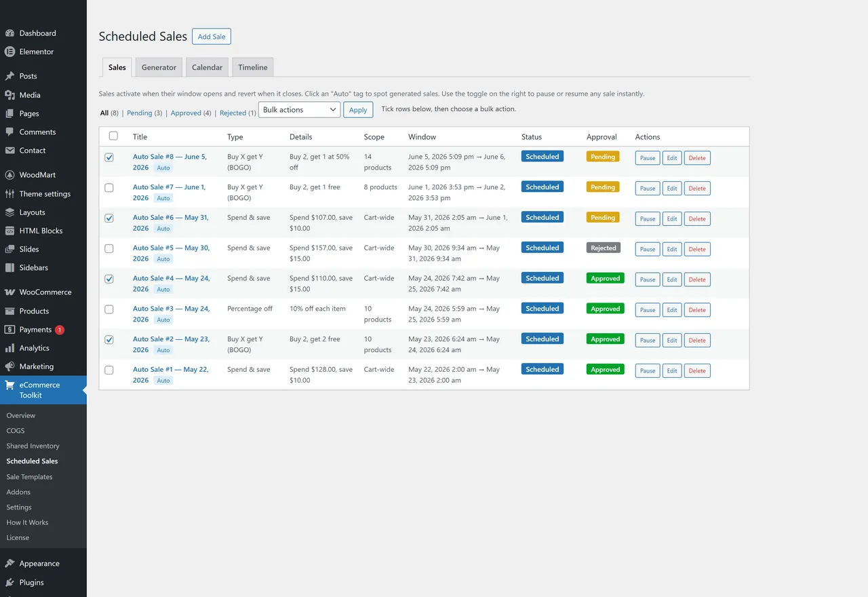Open Sale Templates submenu item
The image size is (868, 597).
[x=29, y=477]
